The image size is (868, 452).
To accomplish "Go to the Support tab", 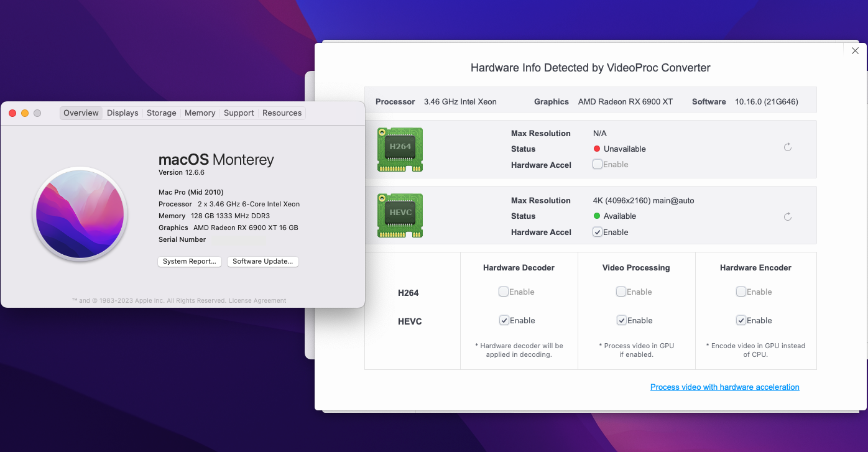I will [x=239, y=113].
